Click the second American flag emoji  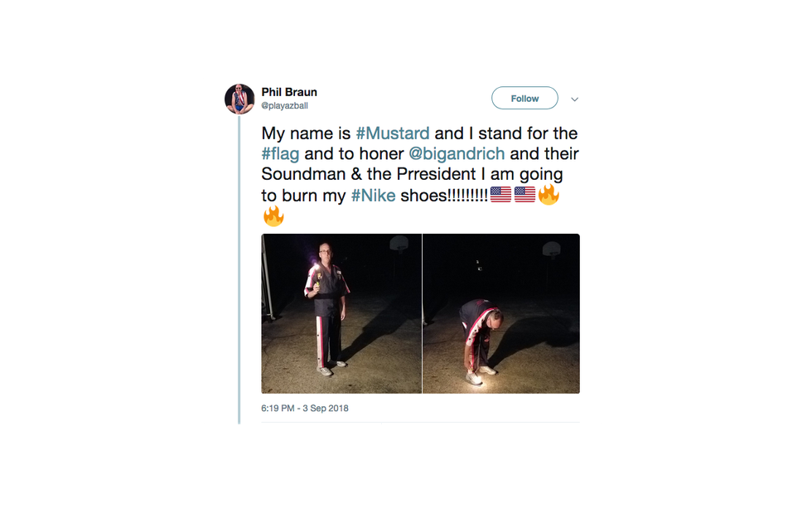pyautogui.click(x=524, y=196)
